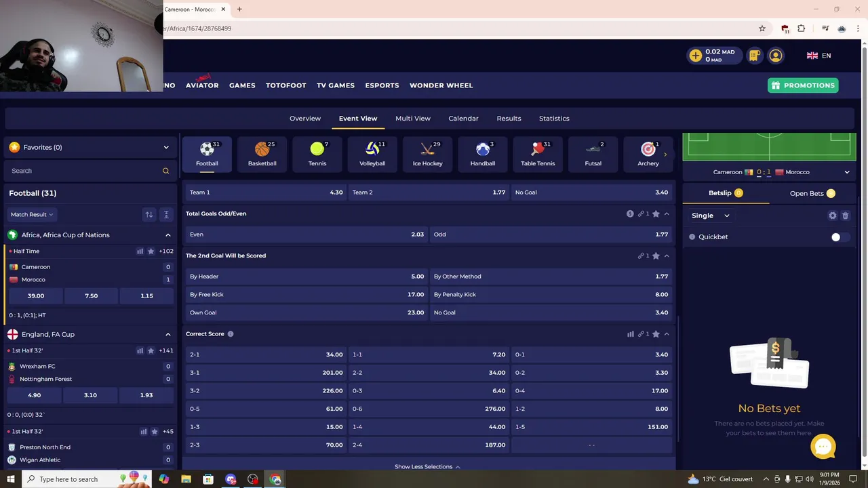
Task: Click the Quickbet info icon
Action: pos(692,237)
